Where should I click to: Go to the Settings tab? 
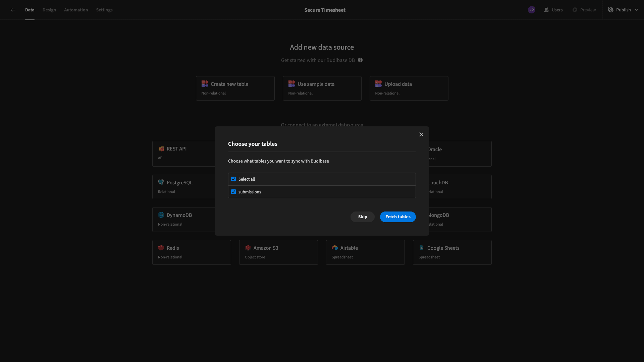(104, 10)
